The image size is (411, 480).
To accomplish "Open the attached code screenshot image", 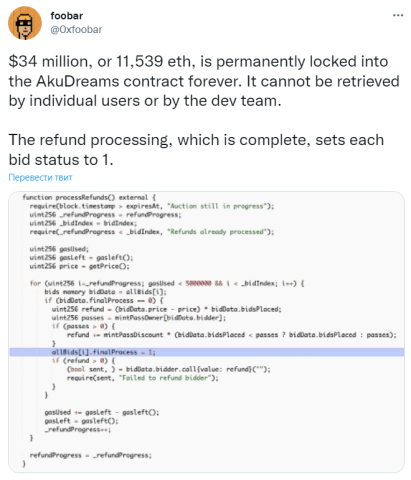I will point(206,332).
